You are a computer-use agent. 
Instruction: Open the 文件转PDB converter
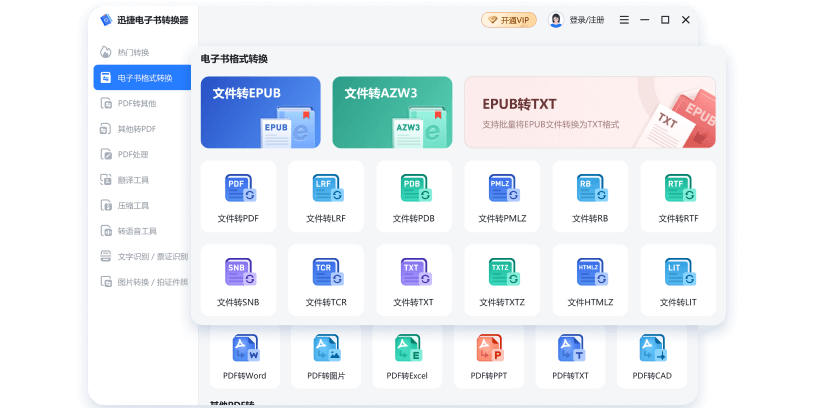click(414, 189)
